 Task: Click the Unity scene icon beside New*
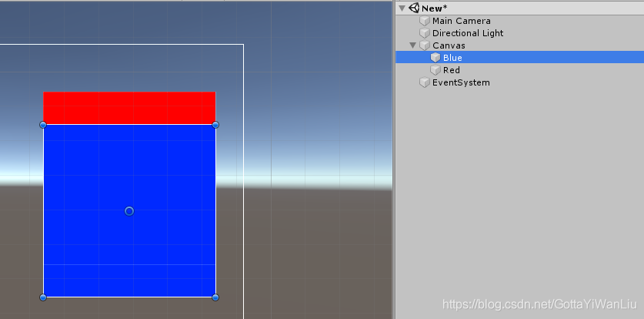point(414,8)
